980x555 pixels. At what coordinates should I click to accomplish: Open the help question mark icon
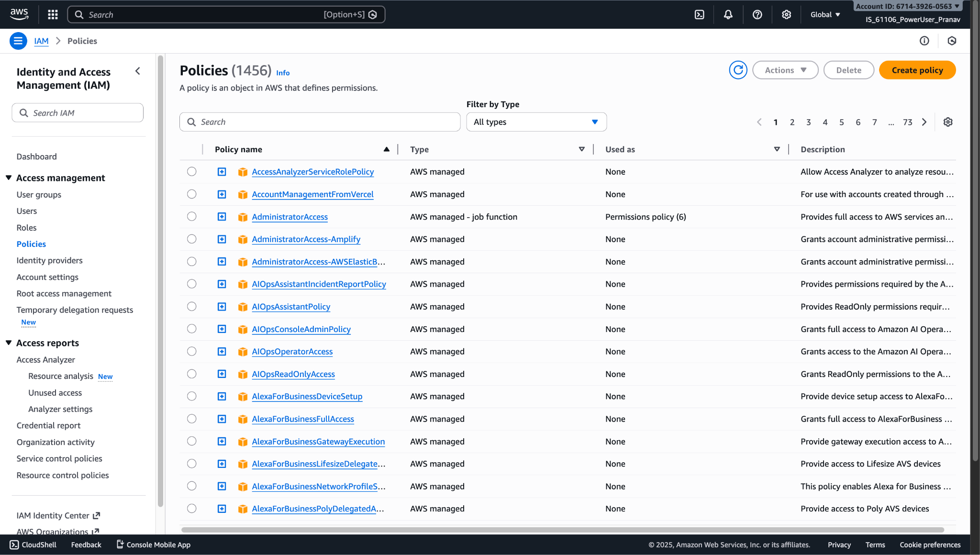(x=757, y=14)
